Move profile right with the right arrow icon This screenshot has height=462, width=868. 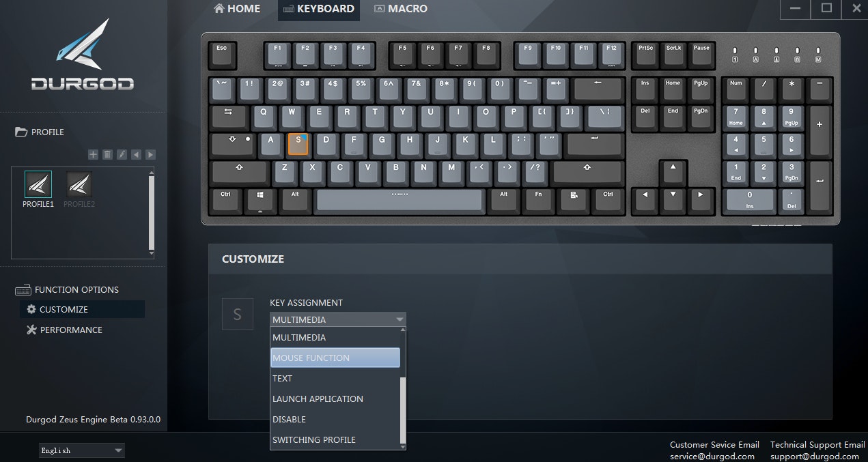150,155
